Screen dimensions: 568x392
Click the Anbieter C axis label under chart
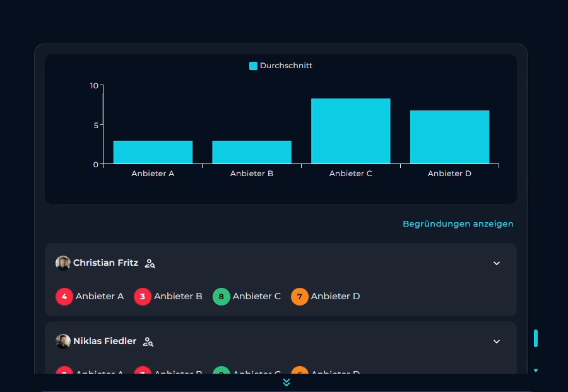351,174
